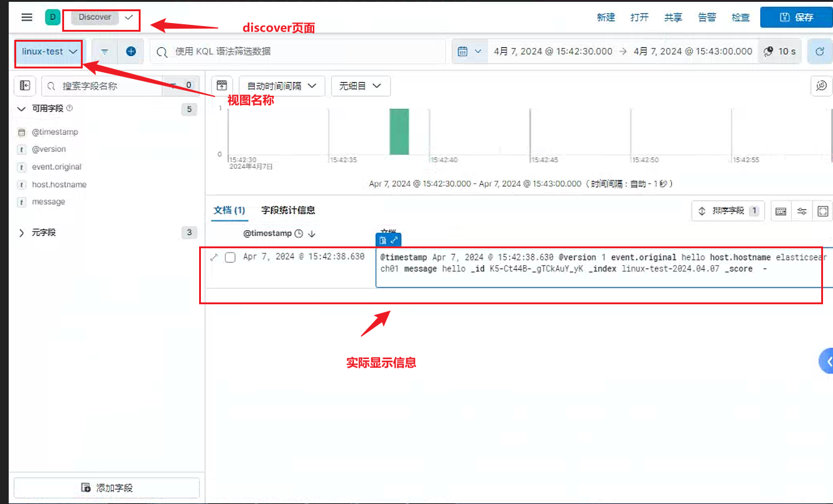833x504 pixels.
Task: Copy the document cell value icon
Action: click(383, 240)
